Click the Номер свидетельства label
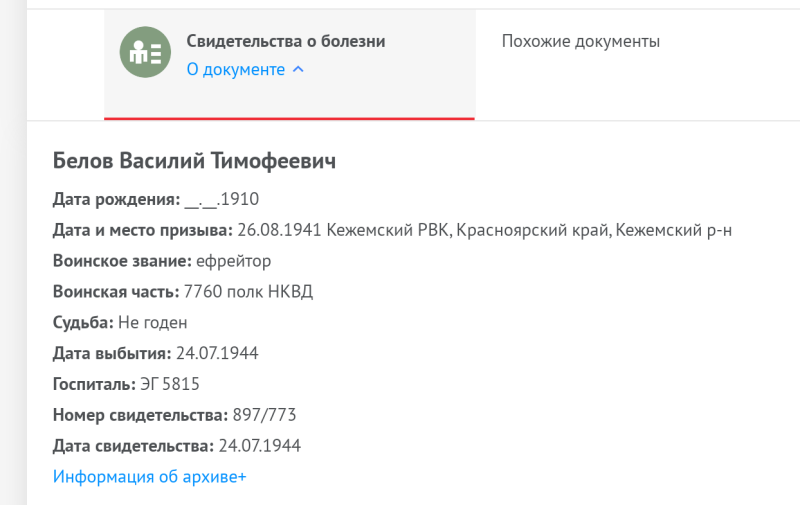This screenshot has width=800, height=505. (141, 415)
